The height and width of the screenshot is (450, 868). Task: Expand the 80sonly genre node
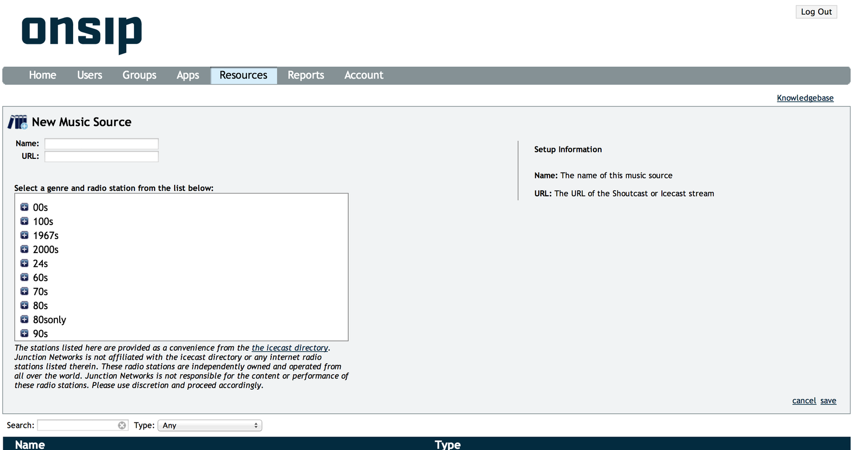[24, 319]
